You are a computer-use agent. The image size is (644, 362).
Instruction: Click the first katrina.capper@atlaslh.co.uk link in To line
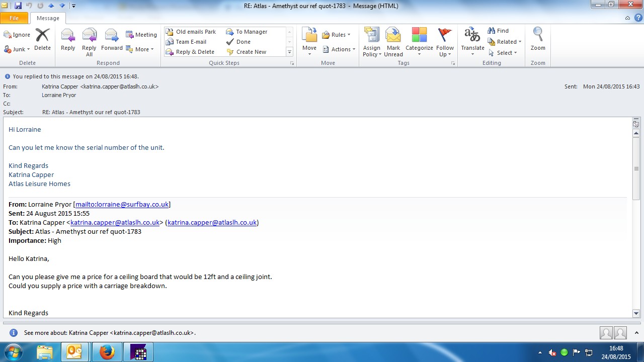(x=115, y=222)
